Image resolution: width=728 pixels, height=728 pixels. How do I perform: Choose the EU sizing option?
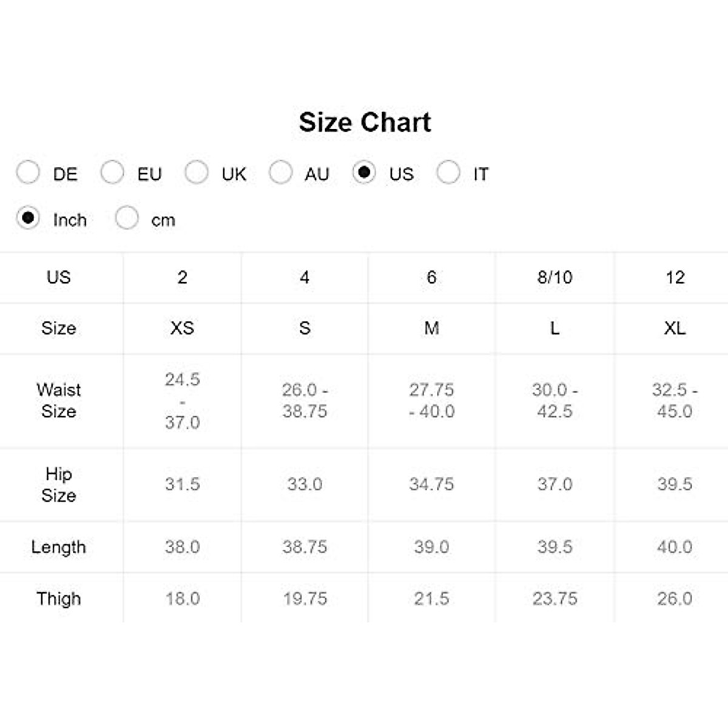click(x=112, y=173)
